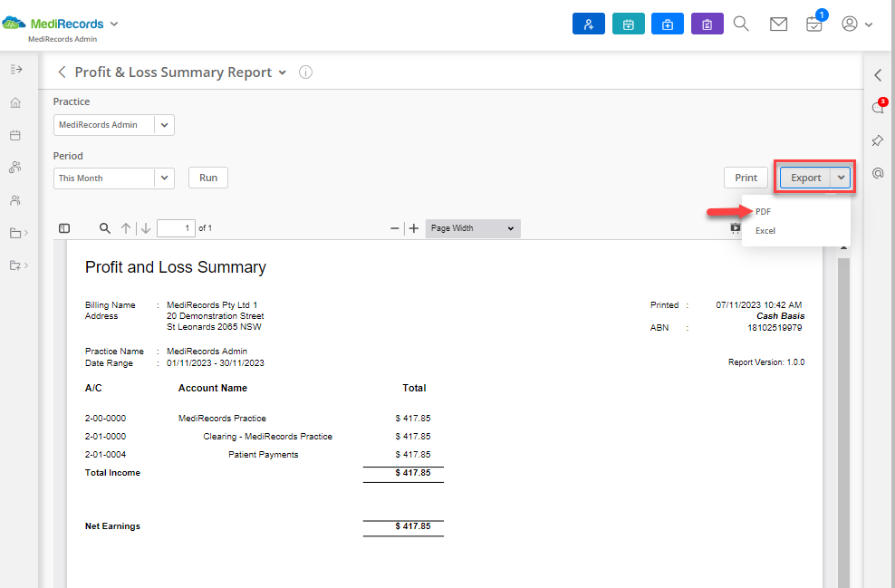Select PDF from the Export menu
895x588 pixels.
click(x=763, y=212)
